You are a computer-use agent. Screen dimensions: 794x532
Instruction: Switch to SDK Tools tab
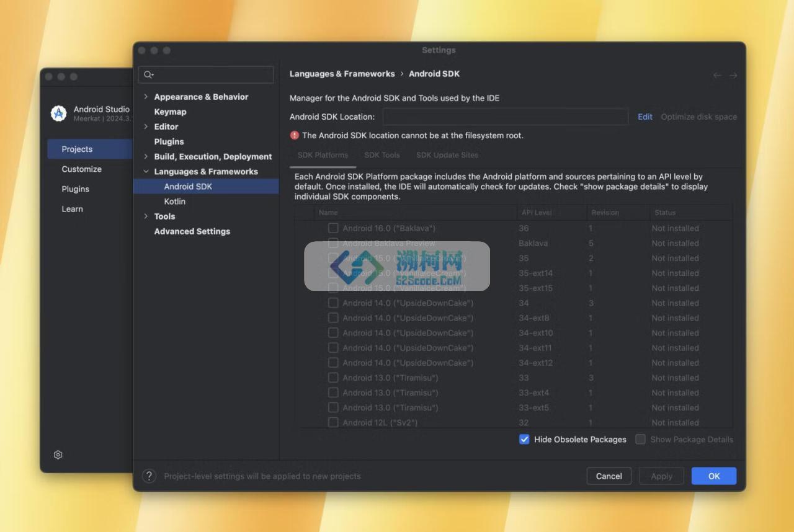coord(382,155)
